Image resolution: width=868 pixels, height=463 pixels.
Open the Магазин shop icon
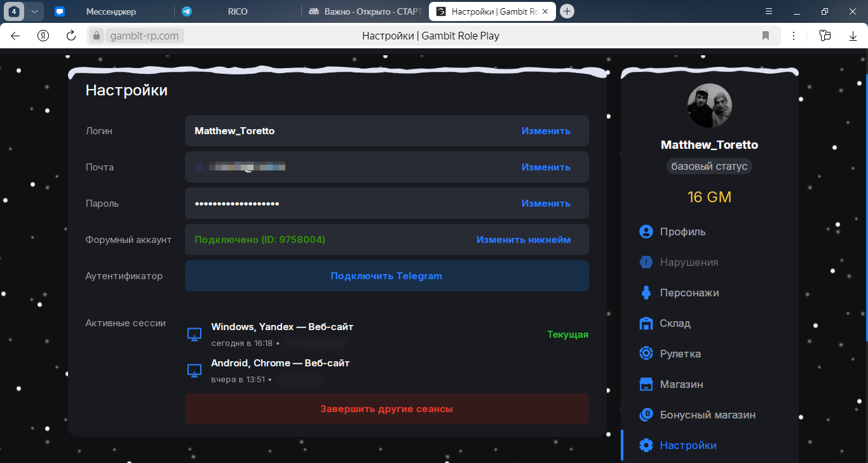coord(646,384)
